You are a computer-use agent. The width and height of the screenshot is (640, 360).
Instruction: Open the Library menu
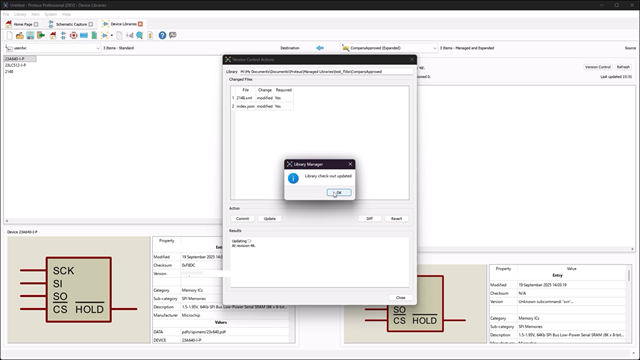(x=20, y=14)
